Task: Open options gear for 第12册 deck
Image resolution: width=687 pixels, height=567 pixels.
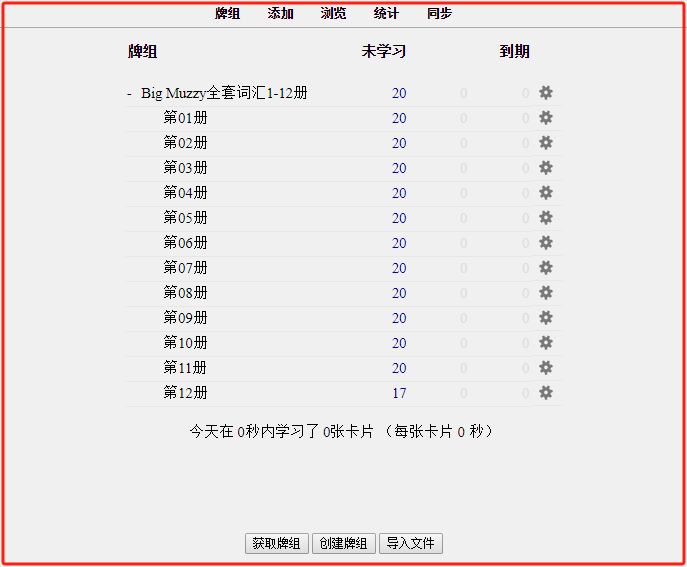Action: [545, 392]
